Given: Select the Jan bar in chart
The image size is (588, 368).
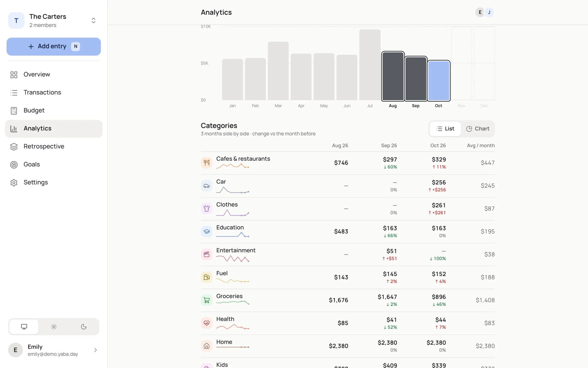Looking at the screenshot, I should coord(232,79).
